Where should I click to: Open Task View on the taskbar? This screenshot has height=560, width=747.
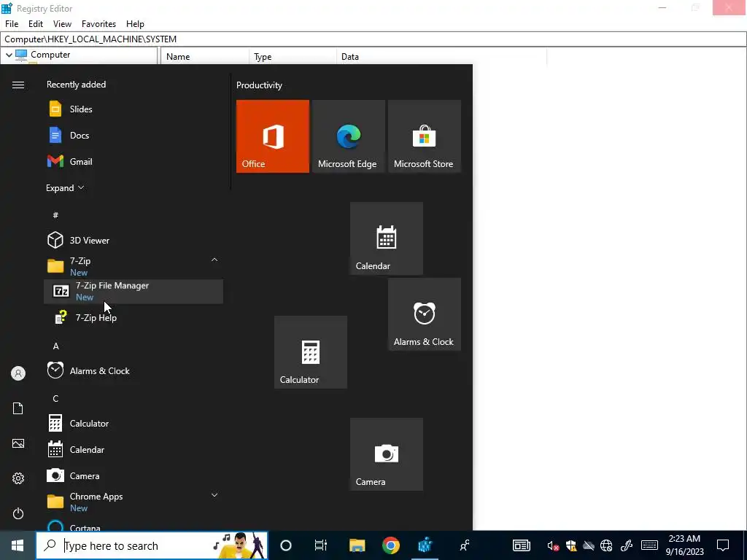coord(321,545)
